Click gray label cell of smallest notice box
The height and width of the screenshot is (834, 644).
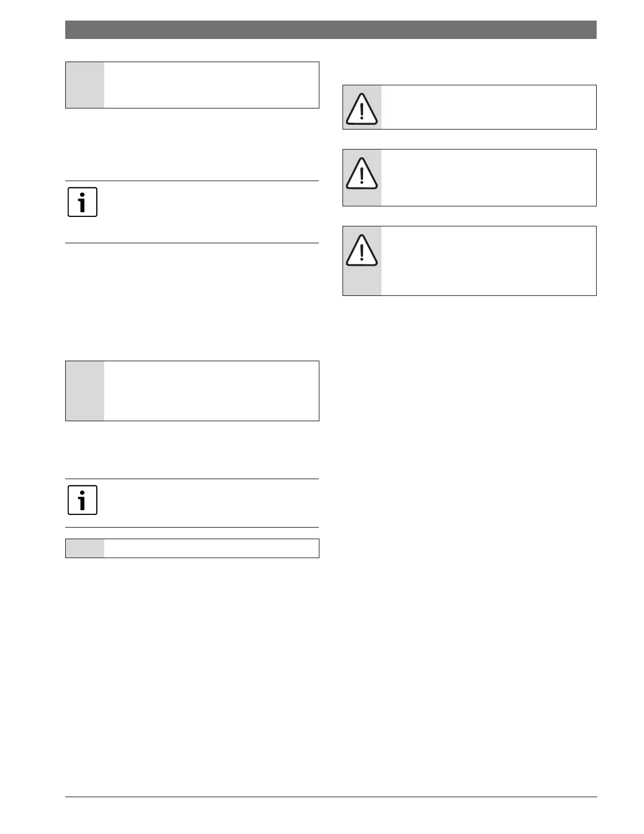pyautogui.click(x=85, y=548)
